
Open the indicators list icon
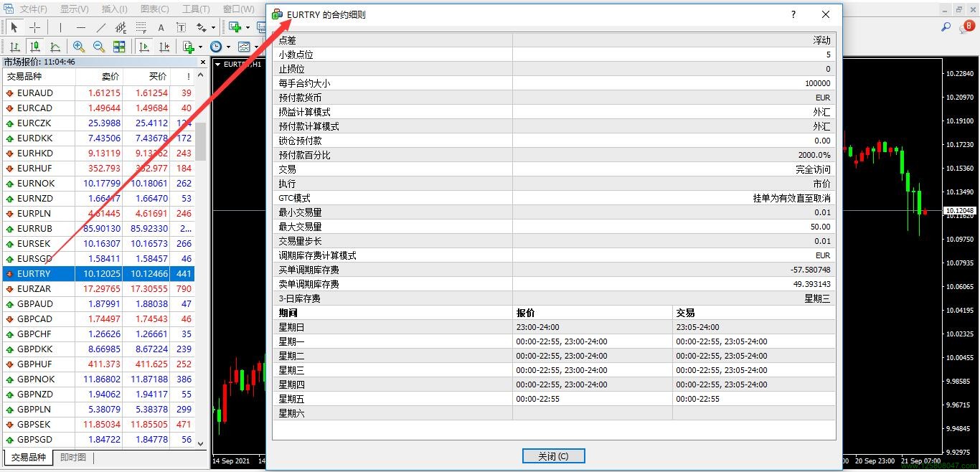coord(188,47)
